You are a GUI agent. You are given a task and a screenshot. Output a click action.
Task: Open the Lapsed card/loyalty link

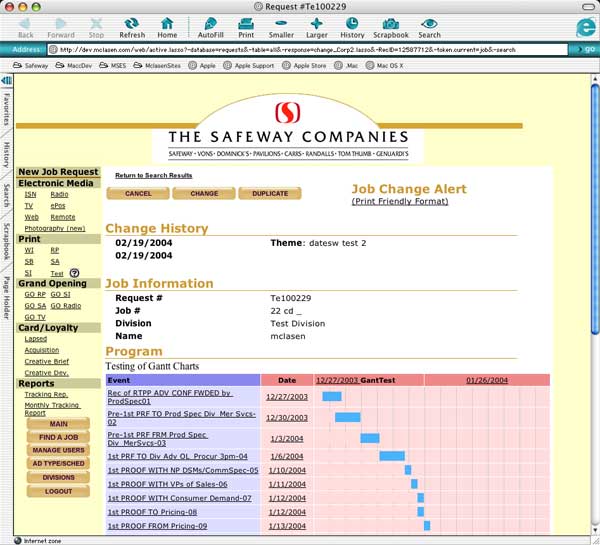pyautogui.click(x=36, y=339)
